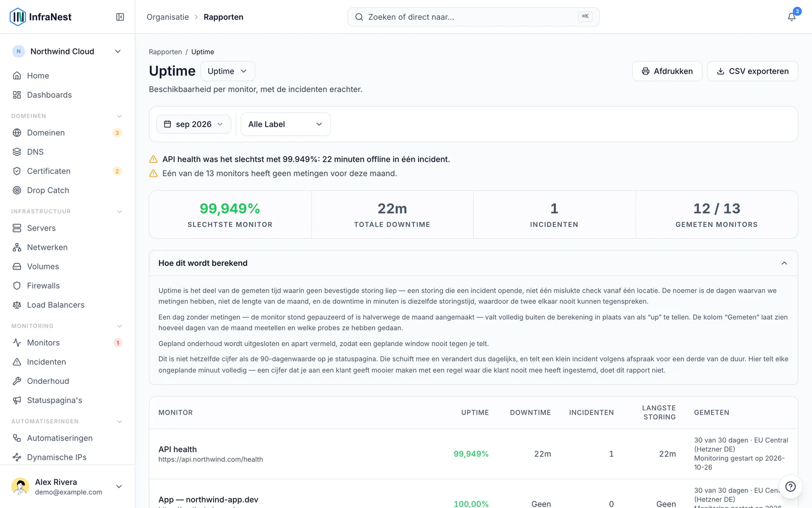812x508 pixels.
Task: Collapse the Domeinen sidebar section
Action: point(120,116)
